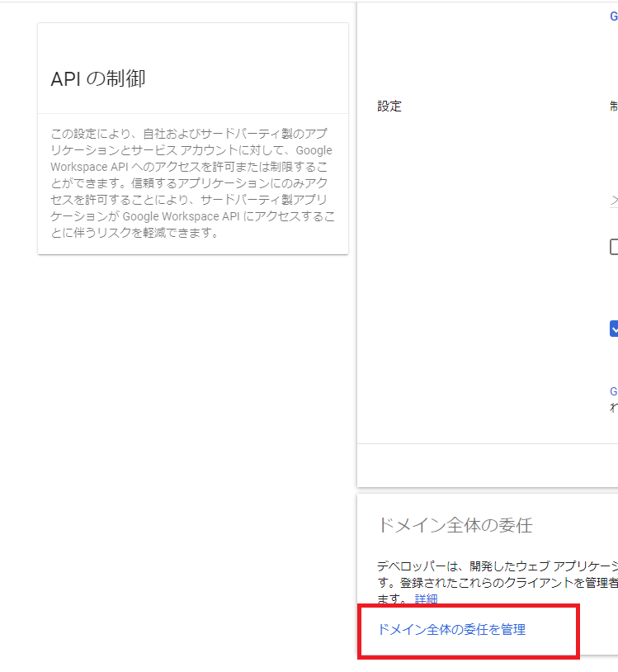Open the ドメイン全体の委任を管理 link
Image resolution: width=618 pixels, height=672 pixels.
451,629
